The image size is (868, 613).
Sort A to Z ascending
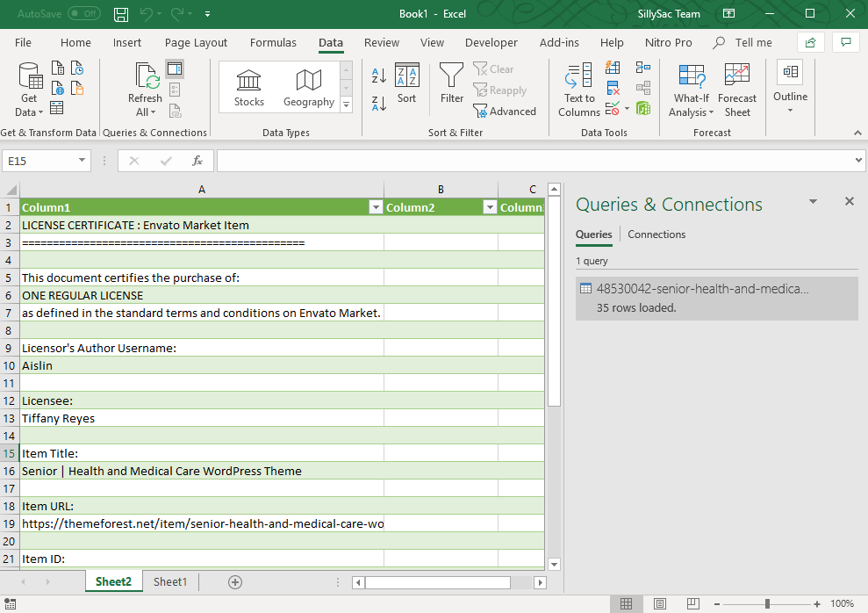click(x=379, y=76)
